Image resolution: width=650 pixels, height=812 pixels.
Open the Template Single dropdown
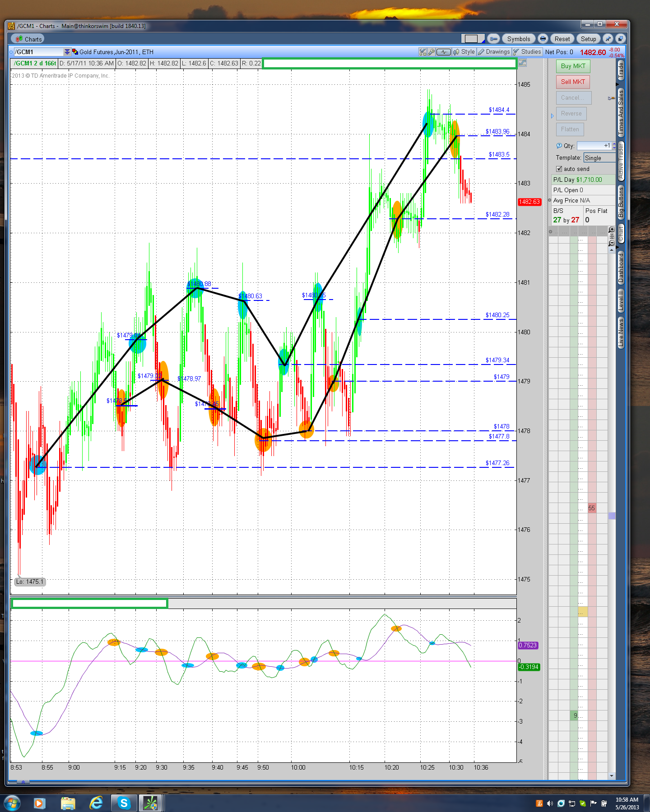click(599, 158)
